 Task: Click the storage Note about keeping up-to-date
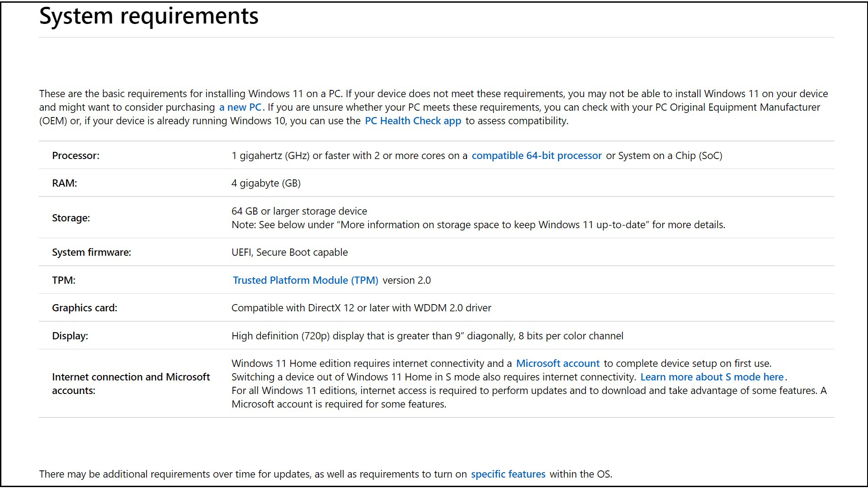point(478,225)
